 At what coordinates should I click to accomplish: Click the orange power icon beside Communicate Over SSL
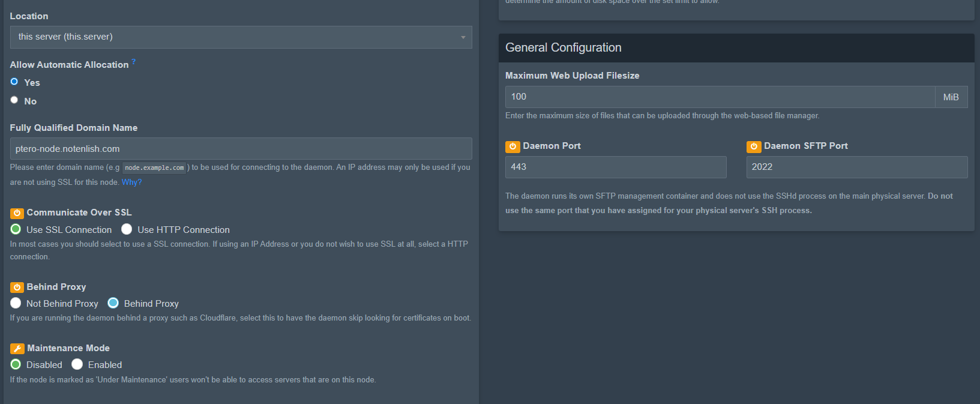tap(17, 213)
